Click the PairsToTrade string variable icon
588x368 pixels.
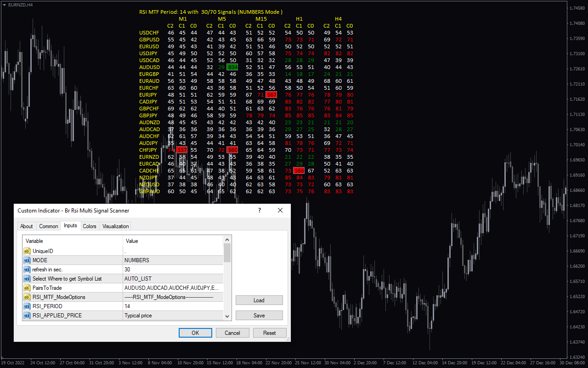27,288
